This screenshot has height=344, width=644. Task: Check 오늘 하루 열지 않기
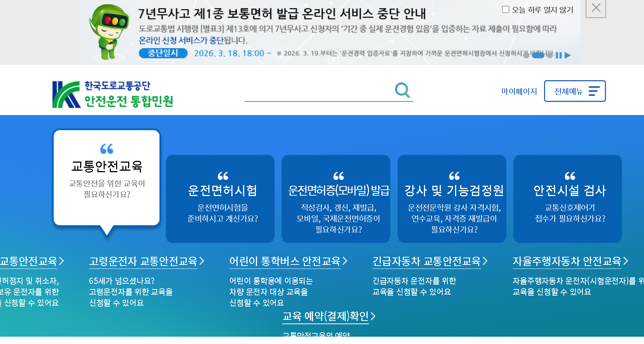coord(506,10)
